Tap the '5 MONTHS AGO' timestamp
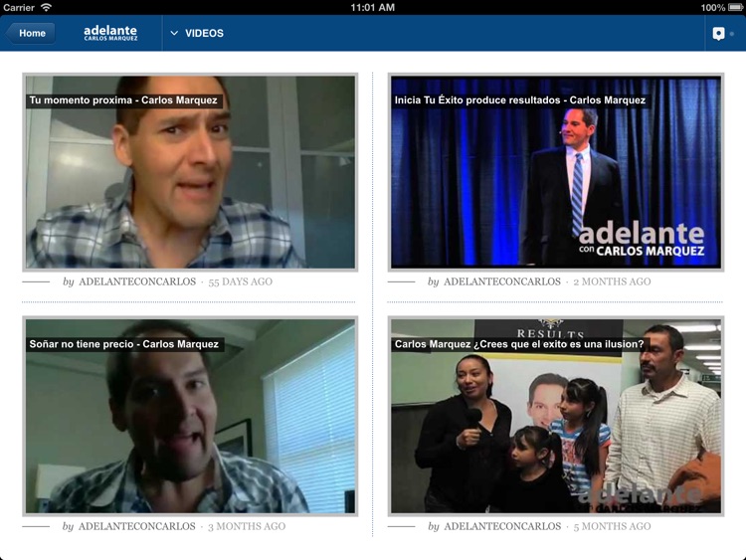The image size is (746, 560). click(612, 526)
